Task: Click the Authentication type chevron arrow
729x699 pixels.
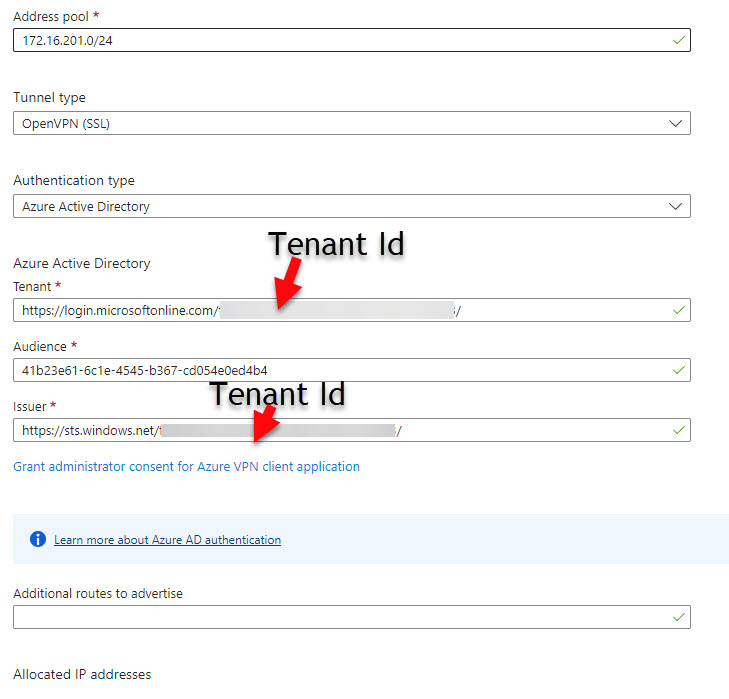Action: point(675,206)
